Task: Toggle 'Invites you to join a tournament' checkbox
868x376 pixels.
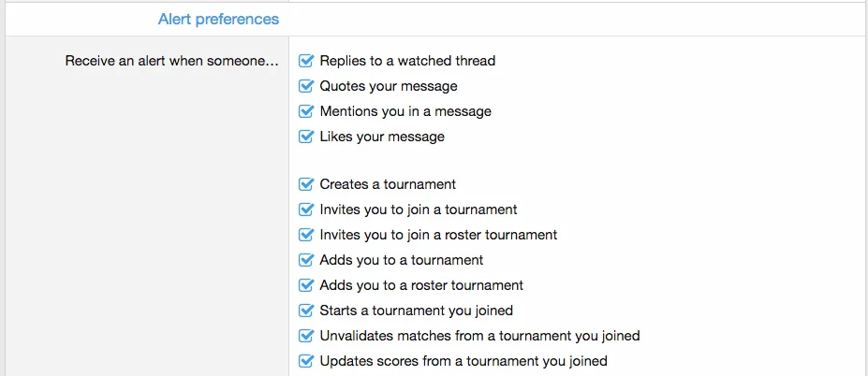Action: tap(305, 210)
